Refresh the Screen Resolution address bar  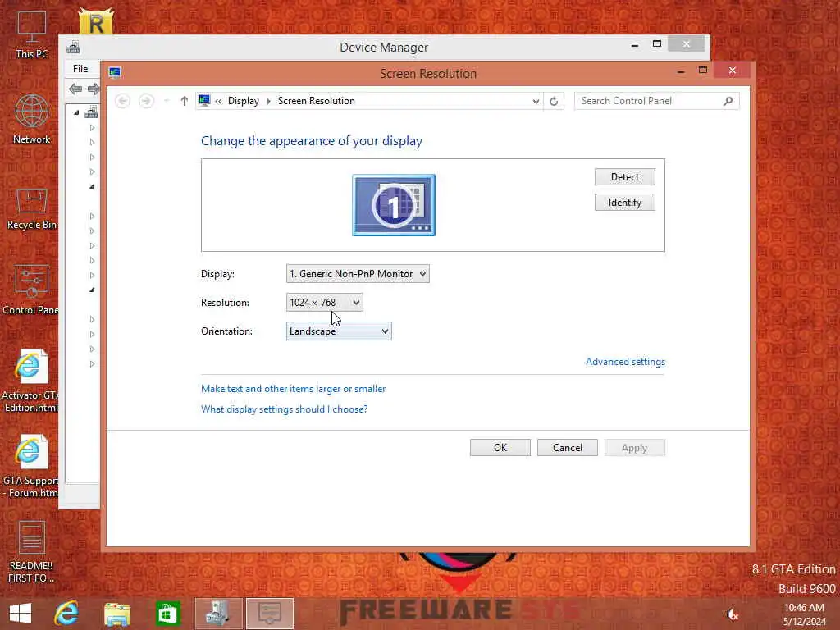(554, 101)
